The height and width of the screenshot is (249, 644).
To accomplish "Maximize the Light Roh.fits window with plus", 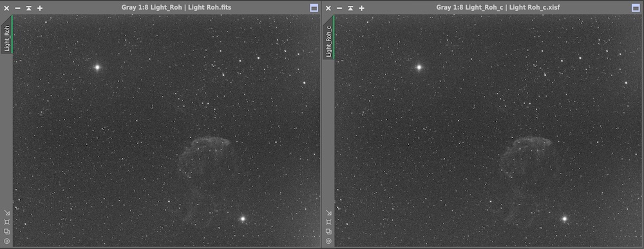I will pos(40,8).
